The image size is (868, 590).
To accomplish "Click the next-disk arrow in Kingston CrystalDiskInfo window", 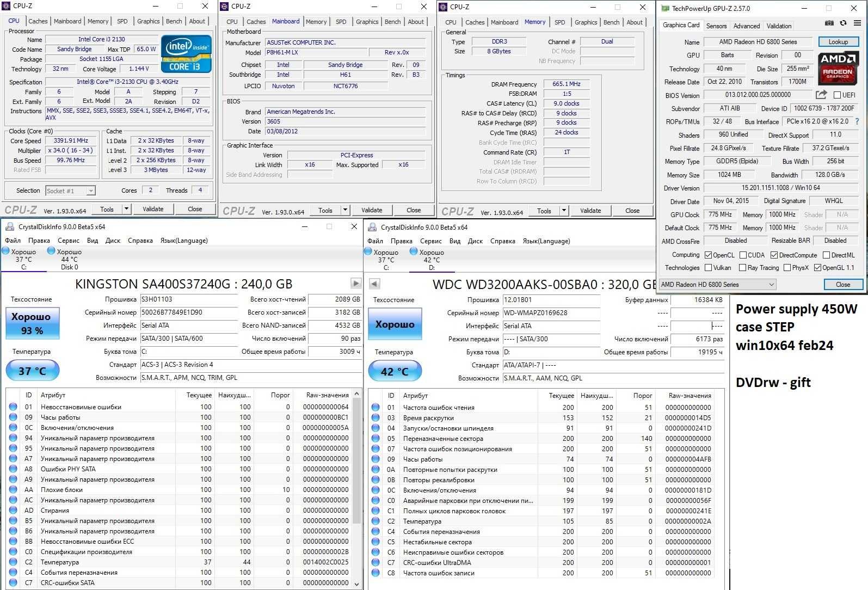I will (x=355, y=283).
